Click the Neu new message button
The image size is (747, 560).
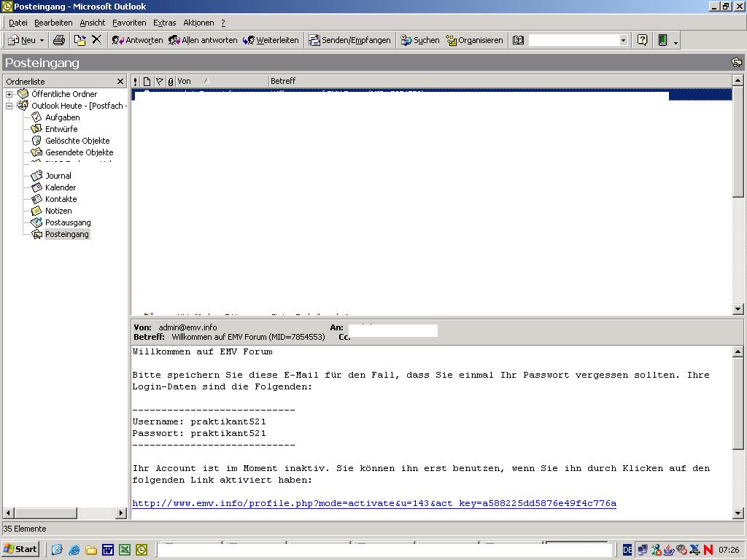[x=22, y=41]
